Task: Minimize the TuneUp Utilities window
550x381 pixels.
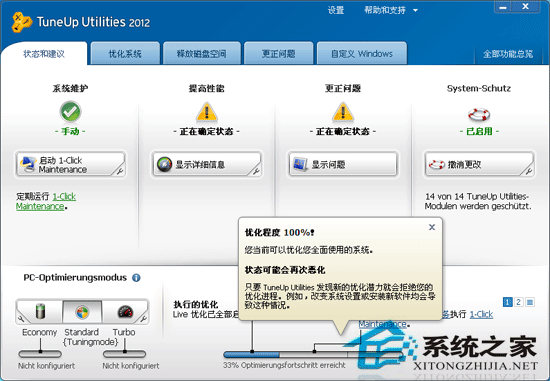Action: click(x=503, y=7)
